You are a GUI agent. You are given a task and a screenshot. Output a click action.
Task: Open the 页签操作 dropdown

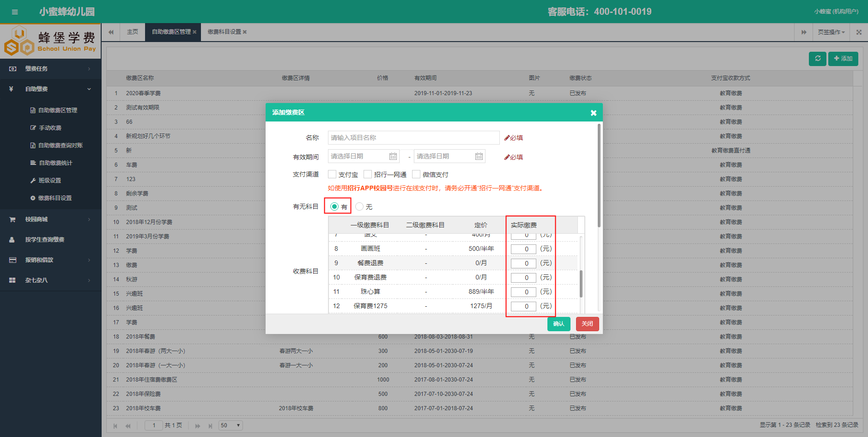pos(832,32)
